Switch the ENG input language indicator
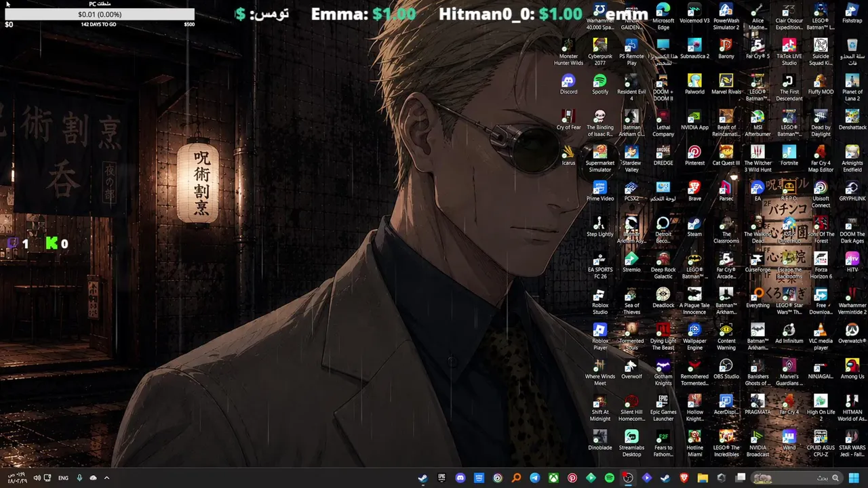Image resolution: width=868 pixels, height=488 pixels. coord(63,478)
